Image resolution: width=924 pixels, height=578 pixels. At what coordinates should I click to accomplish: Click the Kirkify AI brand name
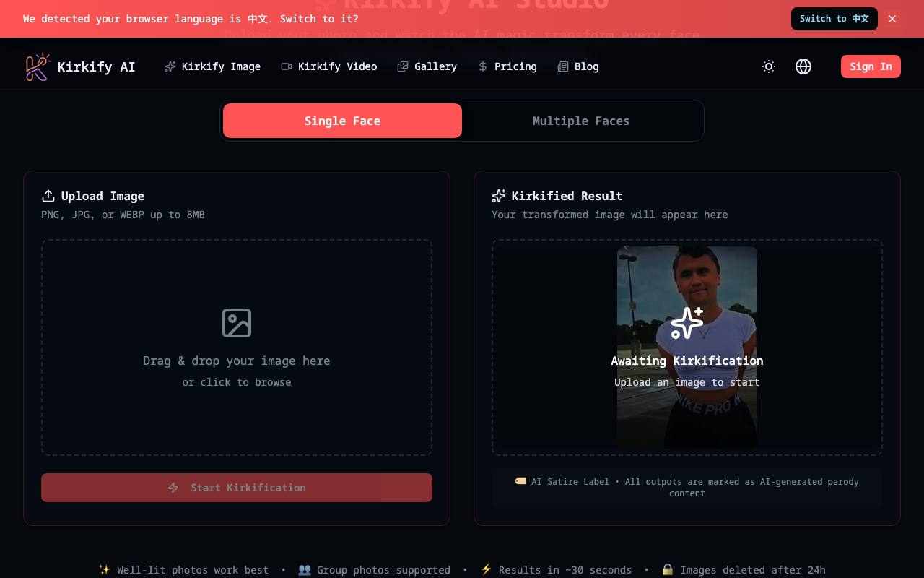click(96, 66)
